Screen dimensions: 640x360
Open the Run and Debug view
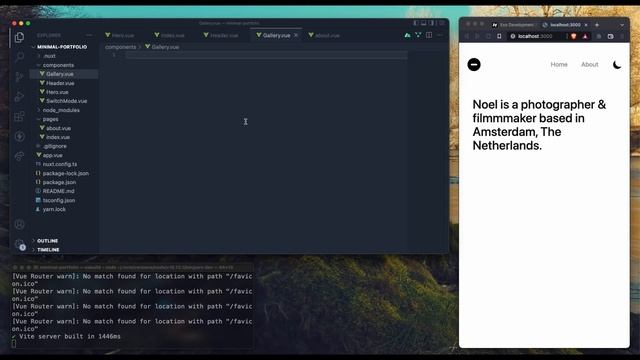pyautogui.click(x=19, y=97)
